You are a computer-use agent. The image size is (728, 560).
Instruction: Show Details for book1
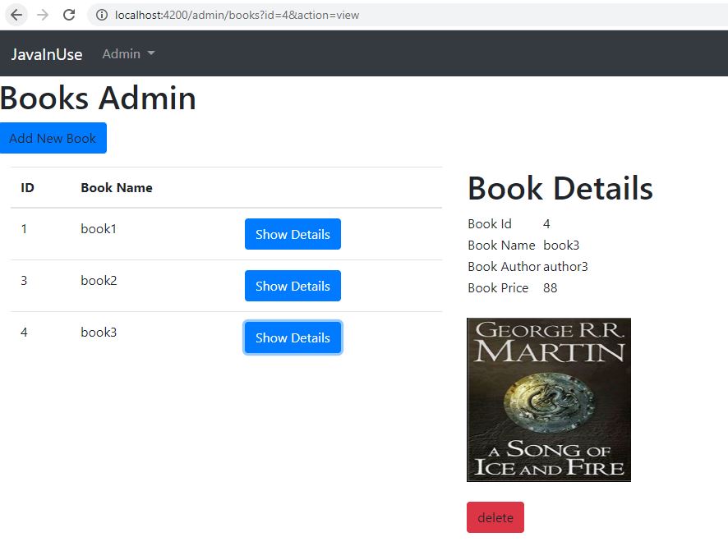(x=293, y=234)
